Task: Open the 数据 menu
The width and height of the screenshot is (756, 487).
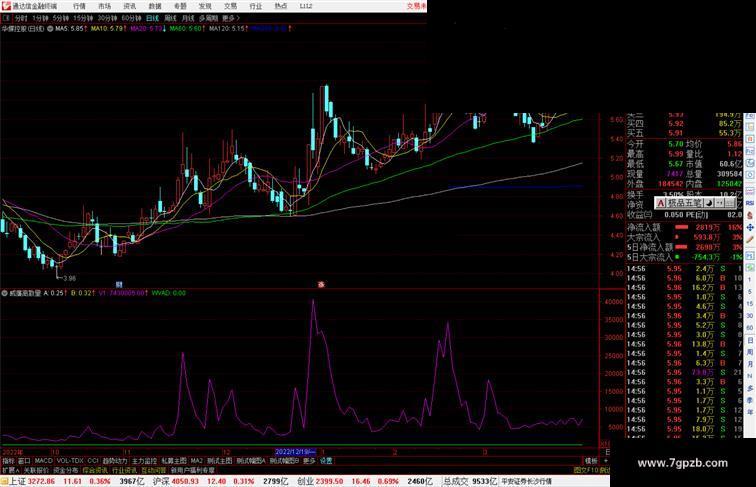Action: (155, 6)
